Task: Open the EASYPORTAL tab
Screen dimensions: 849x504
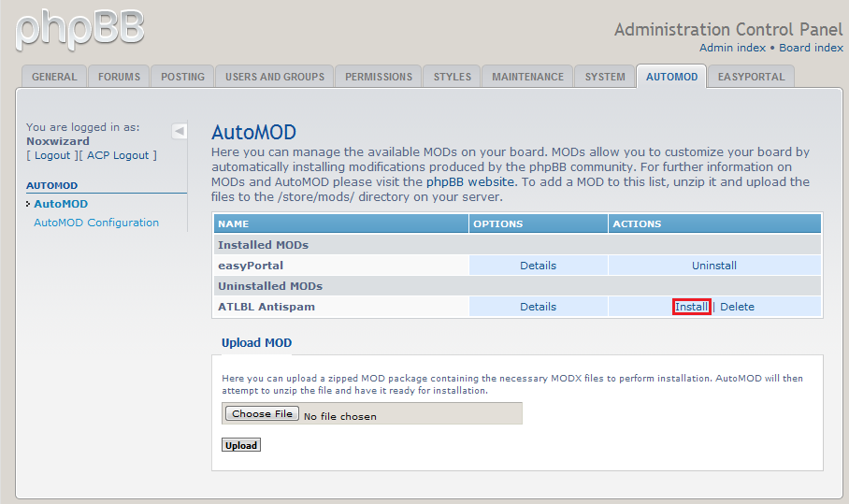Action: pos(751,77)
